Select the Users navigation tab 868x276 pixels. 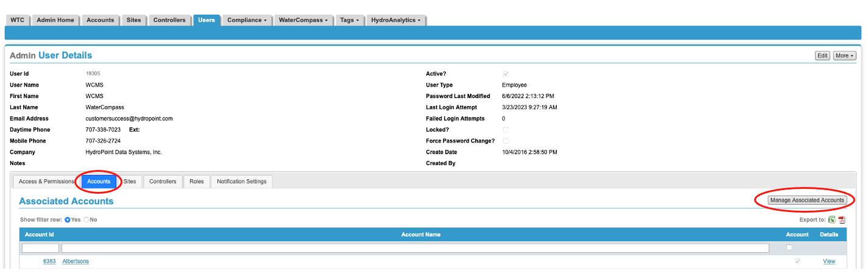[x=206, y=20]
